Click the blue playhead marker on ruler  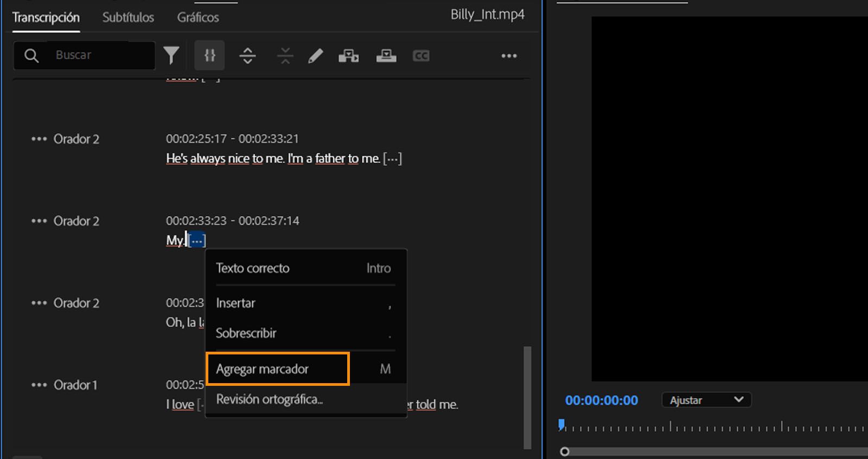[561, 424]
